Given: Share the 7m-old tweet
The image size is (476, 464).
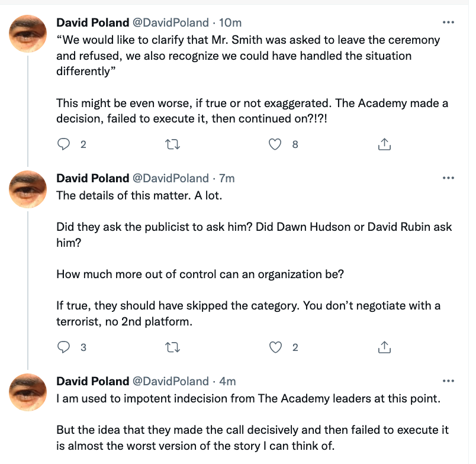Looking at the screenshot, I should pos(384,347).
